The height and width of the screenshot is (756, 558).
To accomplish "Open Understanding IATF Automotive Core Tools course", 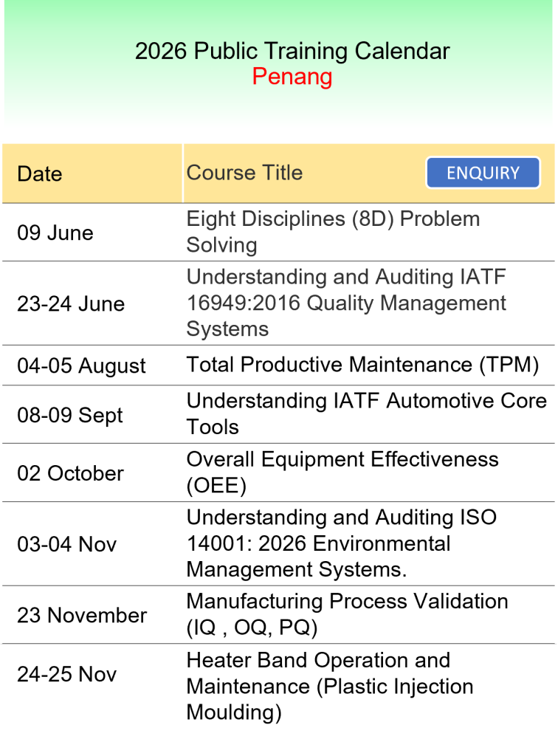I will pyautogui.click(x=366, y=413).
